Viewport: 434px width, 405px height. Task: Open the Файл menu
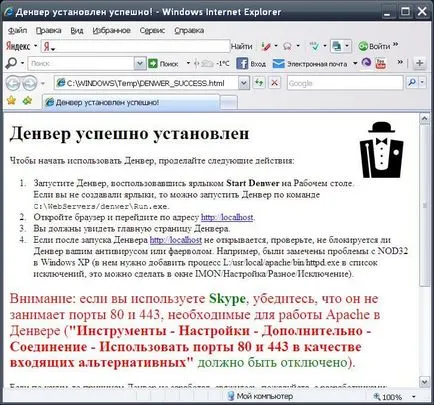[x=17, y=31]
